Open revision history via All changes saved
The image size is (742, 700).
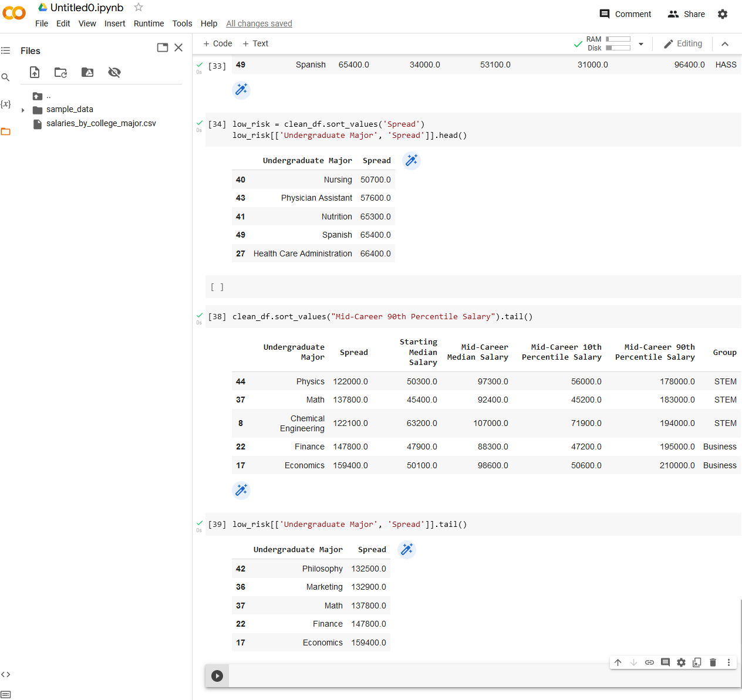tap(259, 23)
